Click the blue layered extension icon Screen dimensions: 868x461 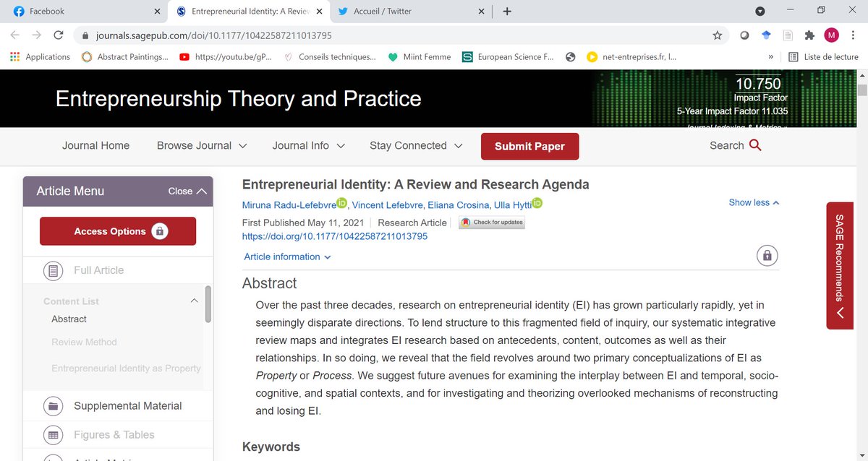coord(766,35)
